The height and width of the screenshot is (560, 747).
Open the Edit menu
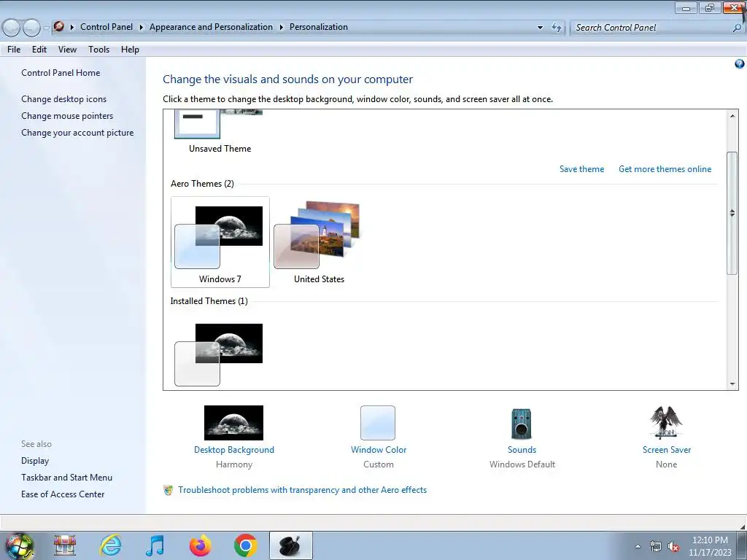click(39, 50)
